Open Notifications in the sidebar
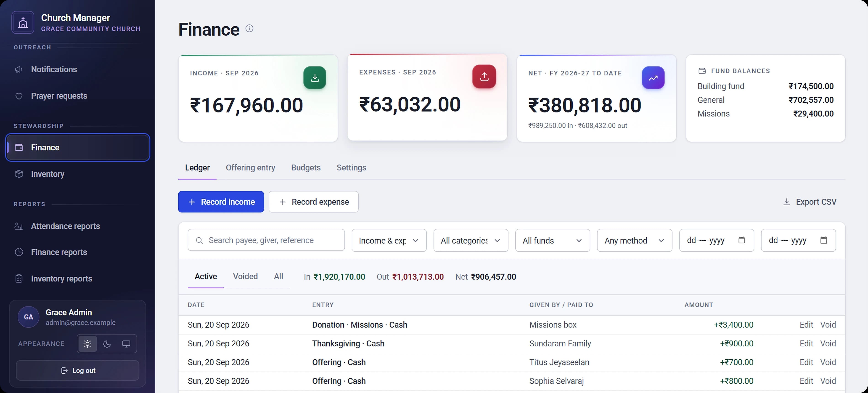Viewport: 868px width, 393px height. pyautogui.click(x=77, y=69)
